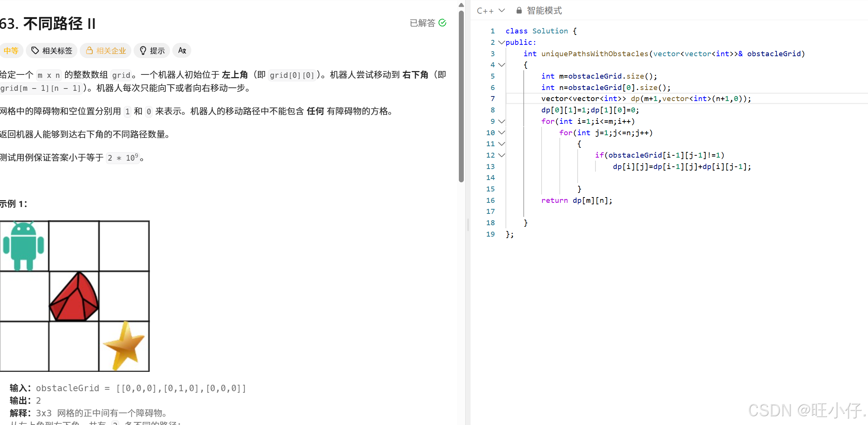Click the 'if(obstacleGrid[i-1][j-1]!=1)' line
Screen dimensions: 868x425
660,155
